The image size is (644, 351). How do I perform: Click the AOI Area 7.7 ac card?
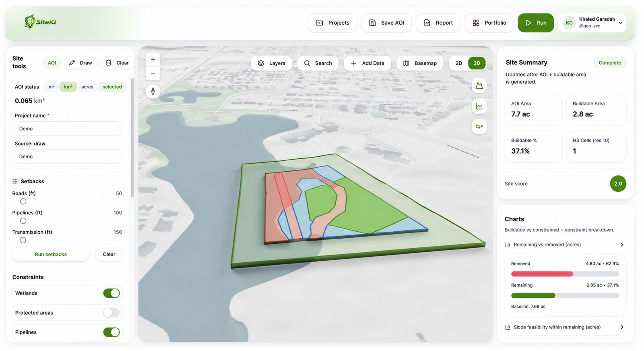[x=534, y=110]
